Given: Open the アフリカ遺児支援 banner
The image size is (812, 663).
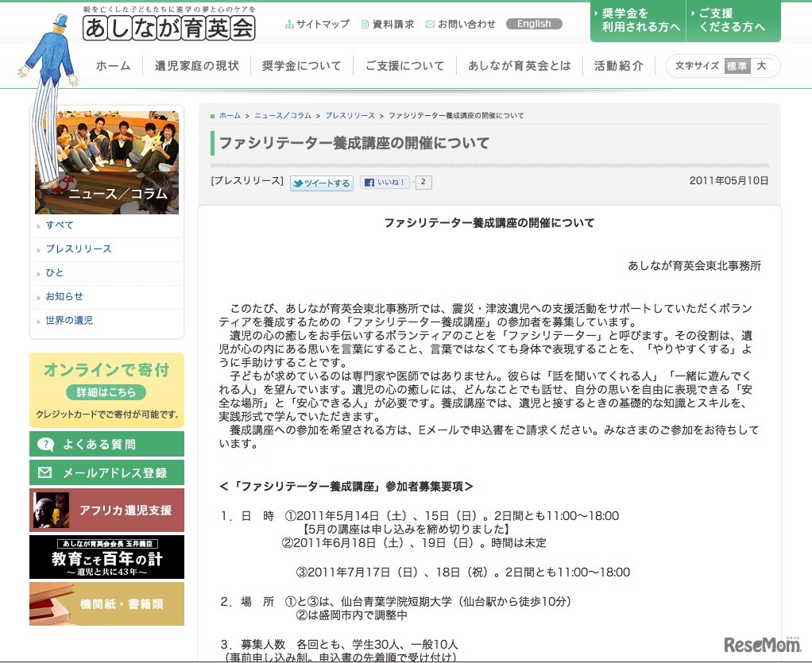Looking at the screenshot, I should pyautogui.click(x=106, y=510).
